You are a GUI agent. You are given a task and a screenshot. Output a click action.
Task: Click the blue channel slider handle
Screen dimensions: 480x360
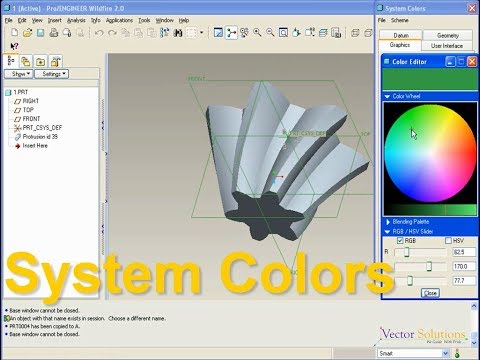(410, 281)
